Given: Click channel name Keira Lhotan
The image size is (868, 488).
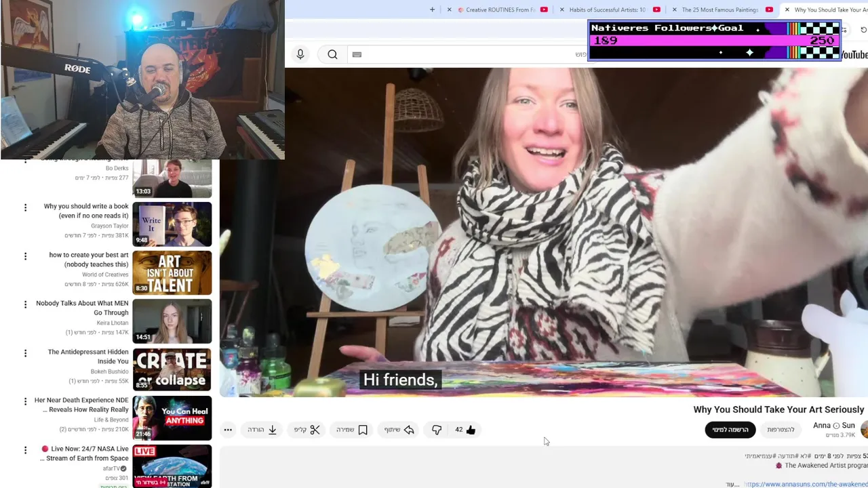Looking at the screenshot, I should [113, 323].
